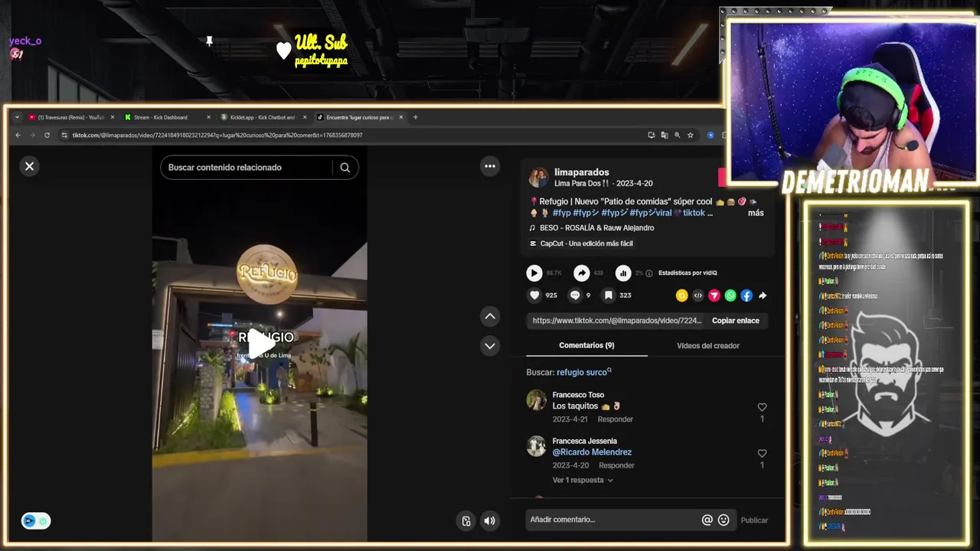The image size is (980, 551).
Task: Open Francesco Toso's profile avatar
Action: coord(537,400)
